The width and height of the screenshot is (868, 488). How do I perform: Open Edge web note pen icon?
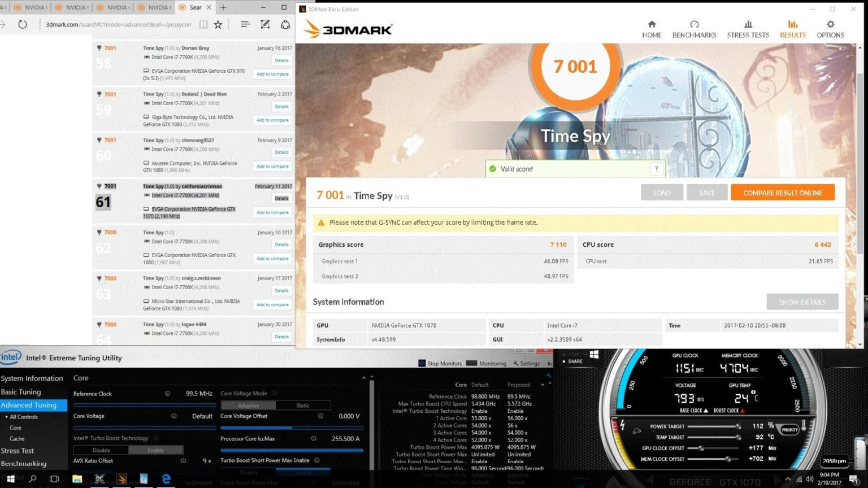pyautogui.click(x=265, y=24)
